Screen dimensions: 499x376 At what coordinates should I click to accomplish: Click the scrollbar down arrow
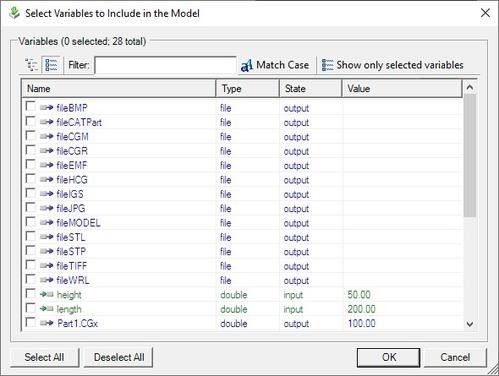point(470,324)
